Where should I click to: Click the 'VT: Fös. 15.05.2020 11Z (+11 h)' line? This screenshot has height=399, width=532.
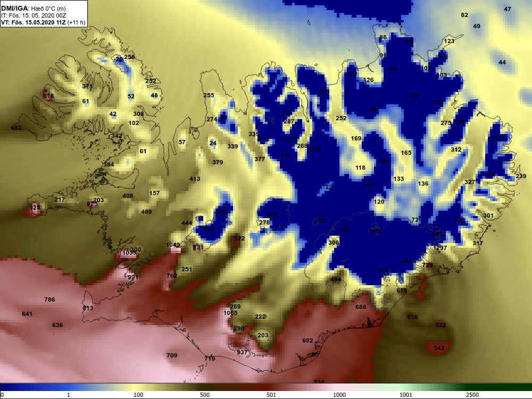[43, 23]
